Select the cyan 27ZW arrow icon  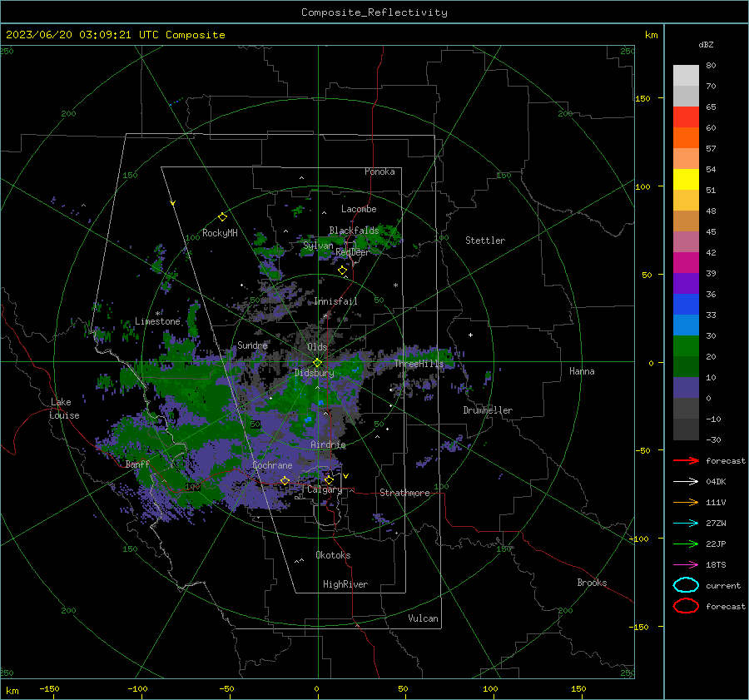pyautogui.click(x=686, y=524)
